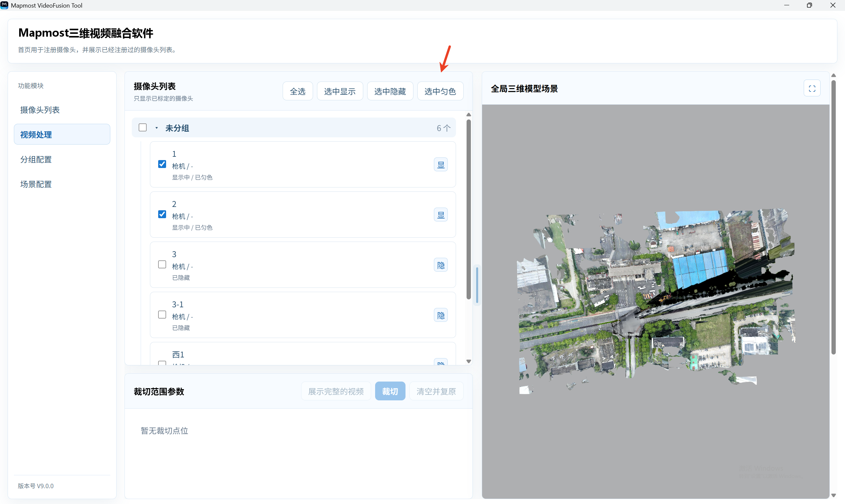Click the camera list vertical scrollbar thumb
Viewport: 845px width, 504px height.
tap(469, 209)
